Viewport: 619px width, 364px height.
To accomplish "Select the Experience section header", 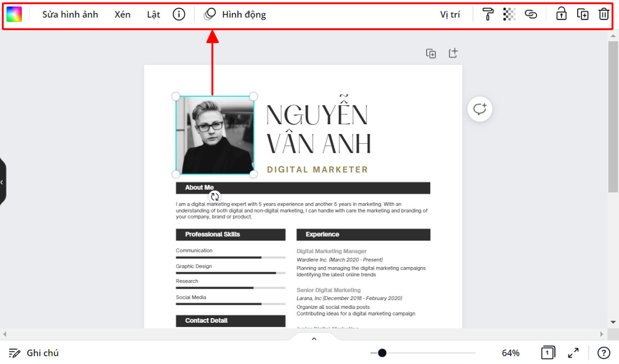I will [x=363, y=235].
